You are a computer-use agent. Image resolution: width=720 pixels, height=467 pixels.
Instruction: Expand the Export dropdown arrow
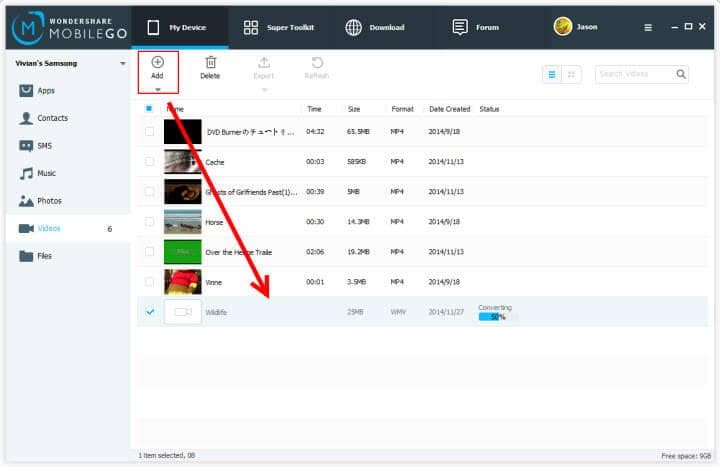pos(264,90)
